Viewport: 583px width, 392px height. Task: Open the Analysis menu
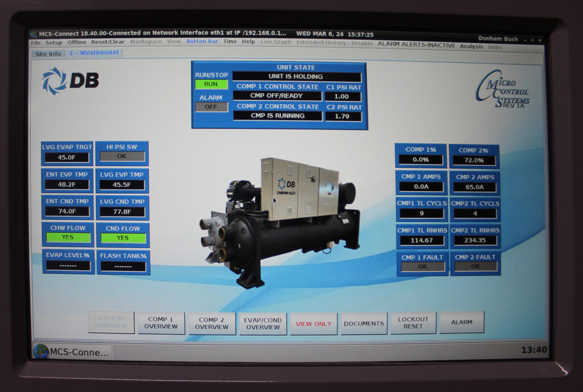471,46
